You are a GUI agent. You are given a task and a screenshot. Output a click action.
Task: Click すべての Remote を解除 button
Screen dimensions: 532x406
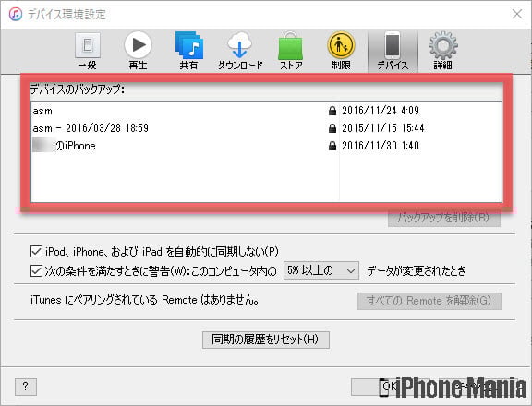click(x=429, y=301)
